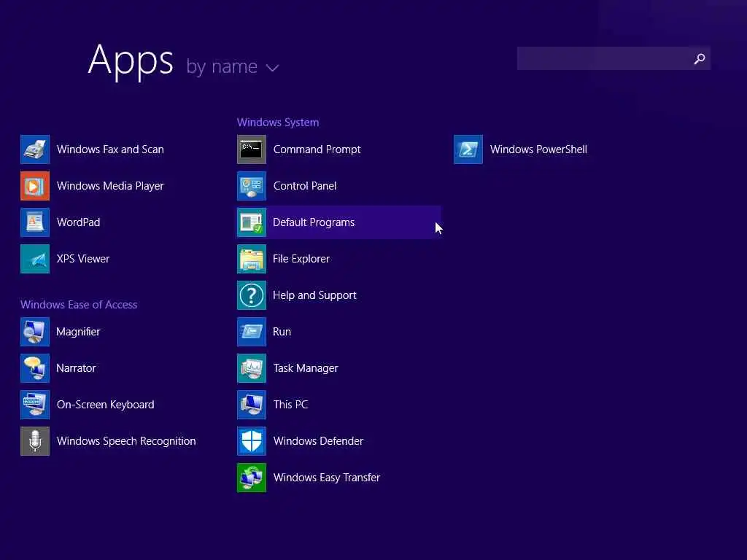
Task: Click the 'XPS Viewer' text label
Action: tap(83, 259)
